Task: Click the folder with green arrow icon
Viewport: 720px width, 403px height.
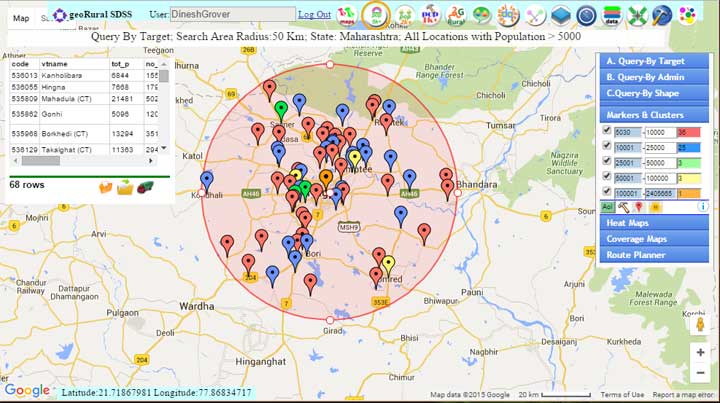Action: pos(125,187)
